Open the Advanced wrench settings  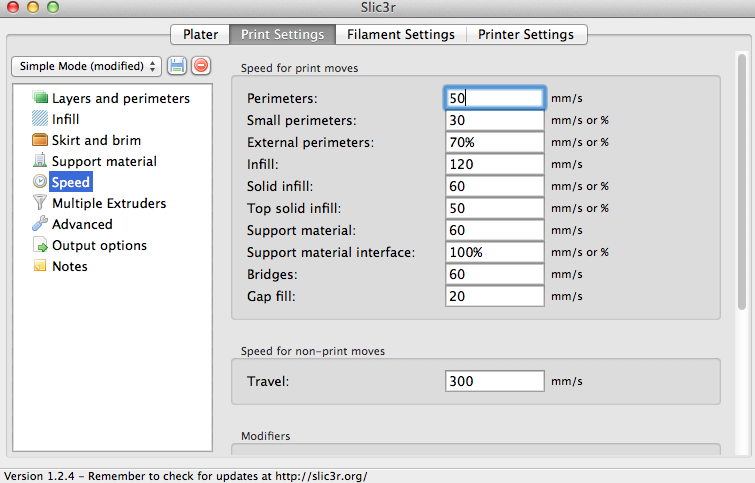(40, 224)
